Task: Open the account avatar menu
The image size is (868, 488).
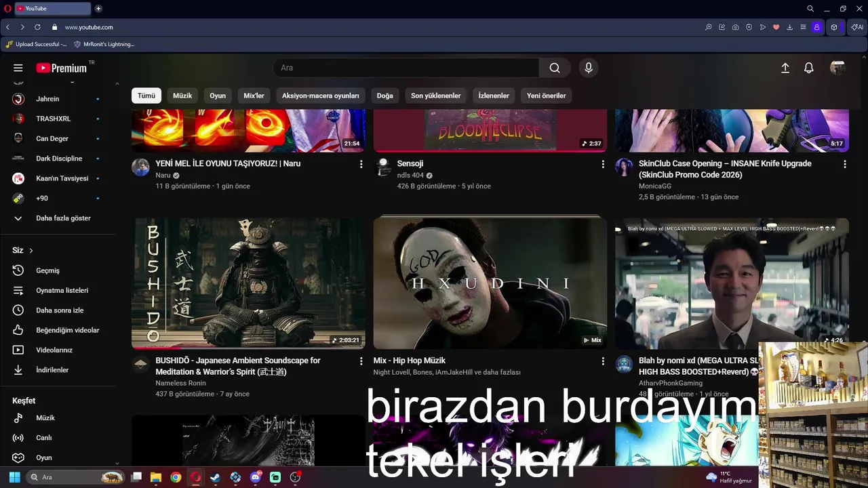Action: pos(838,68)
